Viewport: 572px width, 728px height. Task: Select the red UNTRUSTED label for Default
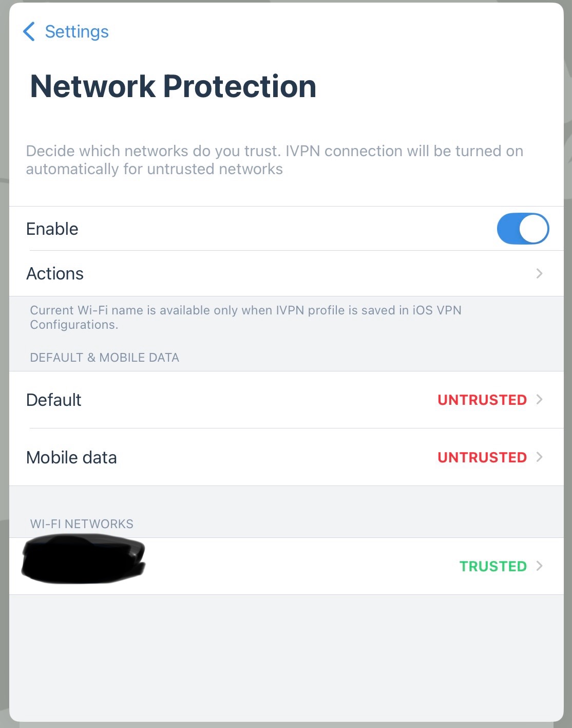coord(482,400)
